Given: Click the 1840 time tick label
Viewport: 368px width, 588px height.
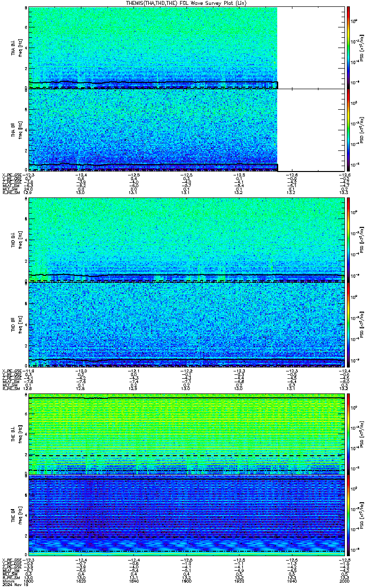Looking at the screenshot, I should [x=133, y=581].
